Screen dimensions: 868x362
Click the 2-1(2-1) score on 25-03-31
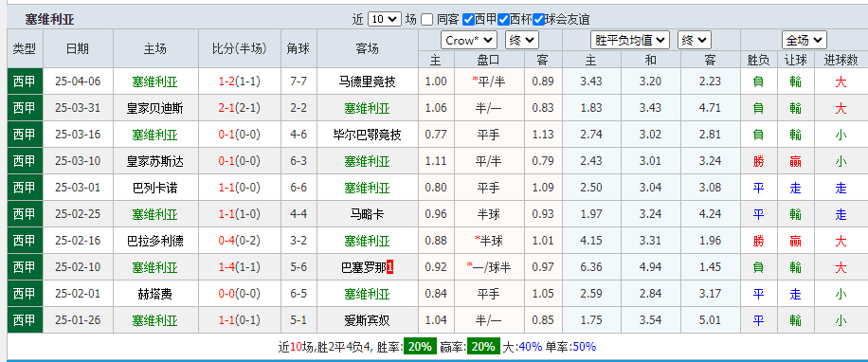tap(239, 108)
